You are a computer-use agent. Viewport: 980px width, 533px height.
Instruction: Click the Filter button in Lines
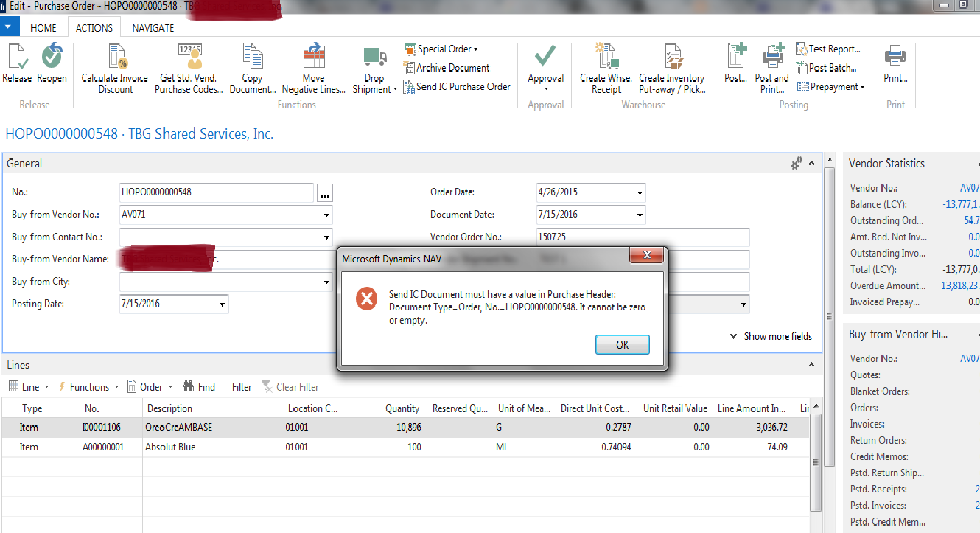pyautogui.click(x=242, y=387)
